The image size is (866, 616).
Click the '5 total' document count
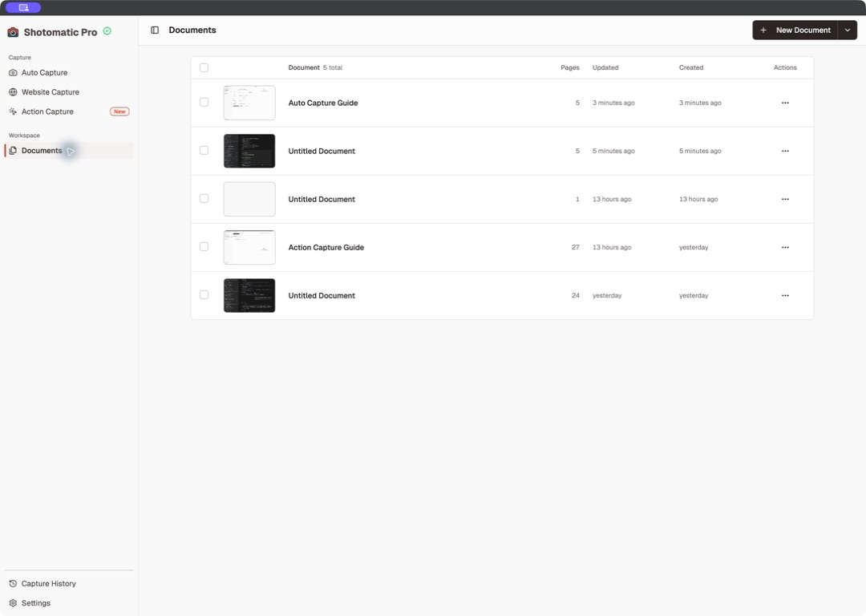333,67
